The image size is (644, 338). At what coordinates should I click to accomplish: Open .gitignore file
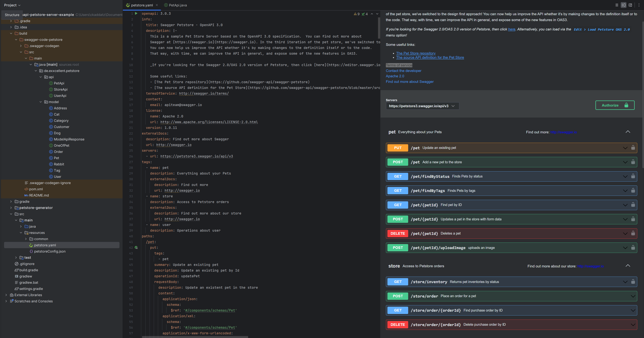pyautogui.click(x=27, y=264)
